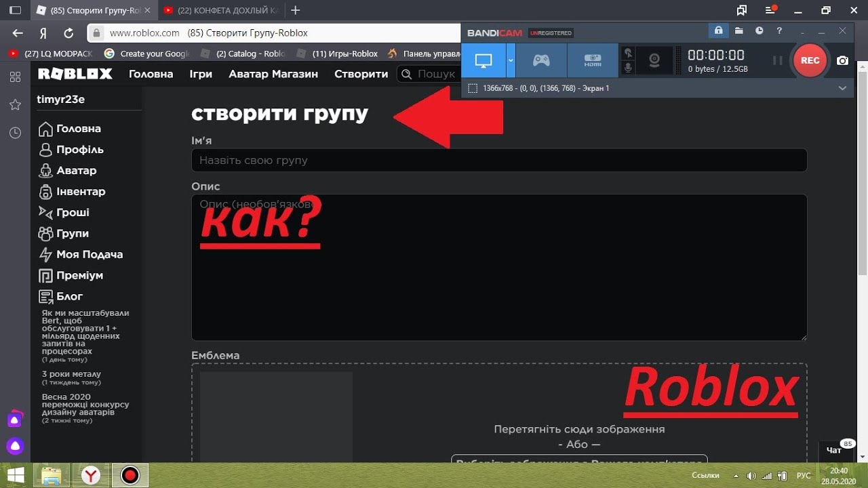868x488 pixels.
Task: Open the Create your Google bookmark
Action: pos(147,54)
